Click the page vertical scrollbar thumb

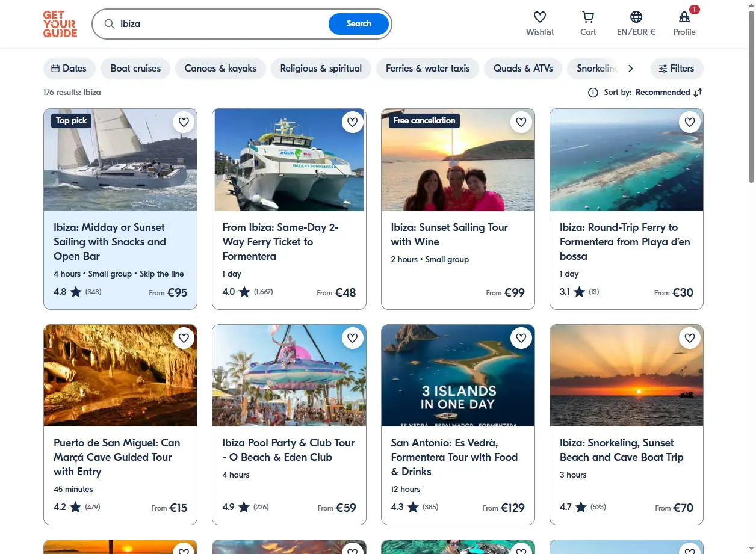(751, 96)
